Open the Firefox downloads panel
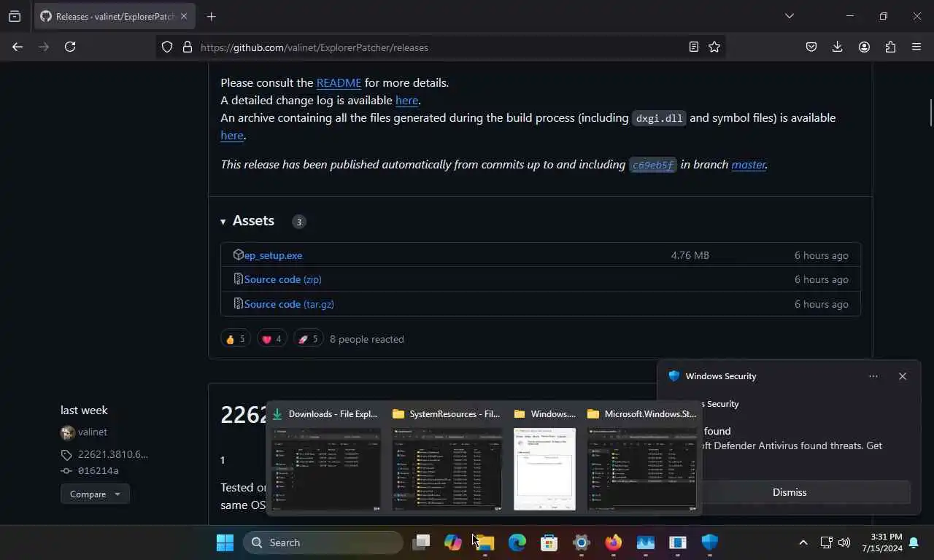This screenshot has height=560, width=934. [838, 47]
